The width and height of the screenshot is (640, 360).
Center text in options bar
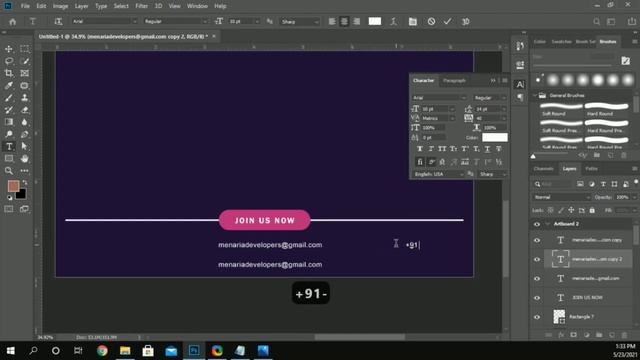tap(344, 22)
